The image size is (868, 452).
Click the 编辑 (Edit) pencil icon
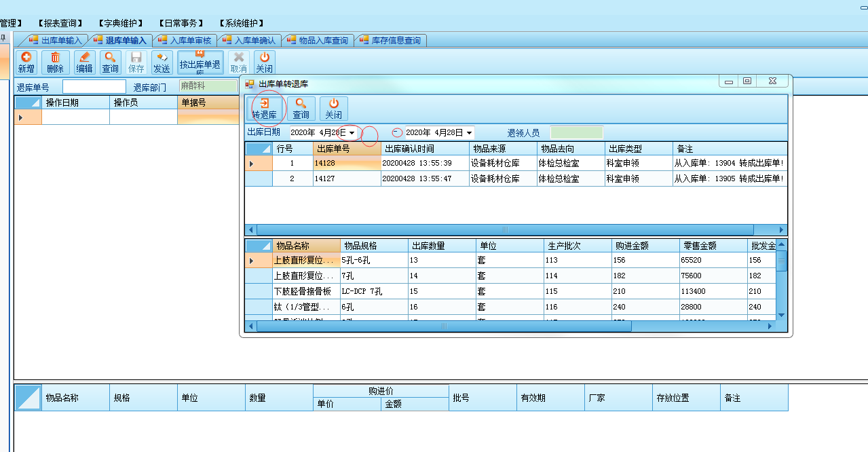point(84,62)
